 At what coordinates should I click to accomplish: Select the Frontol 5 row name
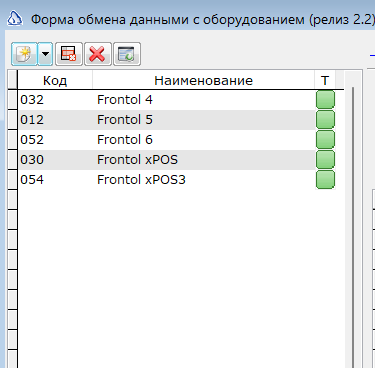125,120
